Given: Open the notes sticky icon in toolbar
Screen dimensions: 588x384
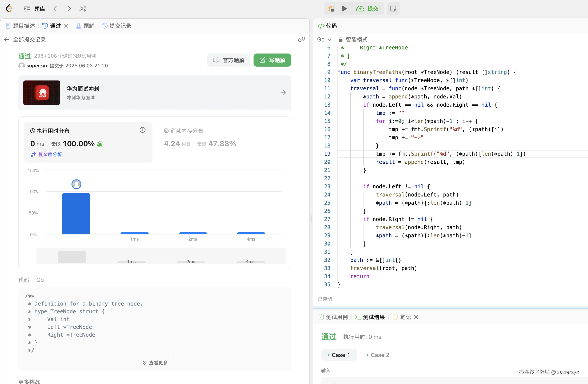Looking at the screenshot, I should coord(393,9).
